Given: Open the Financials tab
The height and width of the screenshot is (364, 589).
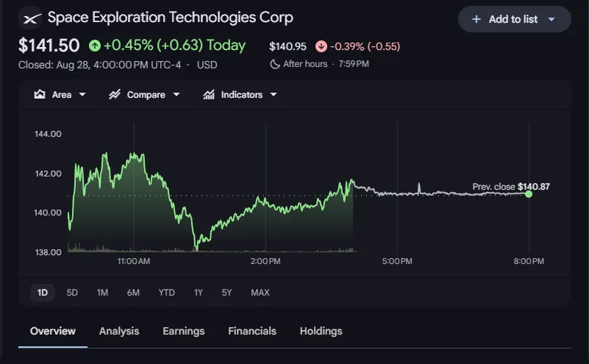Looking at the screenshot, I should (252, 331).
